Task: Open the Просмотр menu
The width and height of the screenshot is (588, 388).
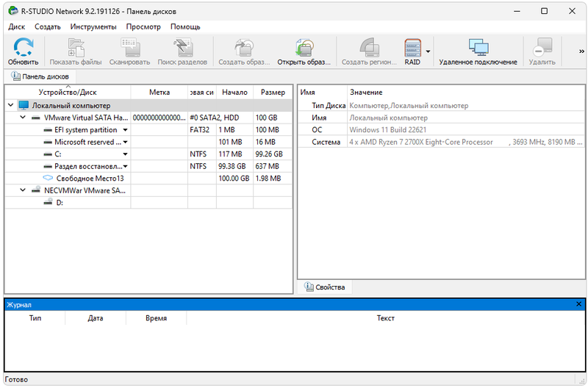Action: click(x=143, y=26)
